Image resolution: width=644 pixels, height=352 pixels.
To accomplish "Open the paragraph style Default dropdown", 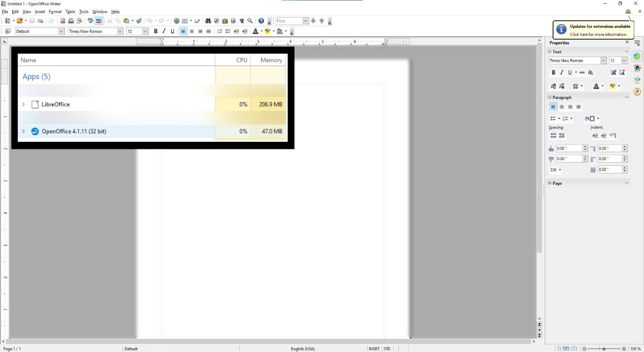I will click(x=61, y=31).
